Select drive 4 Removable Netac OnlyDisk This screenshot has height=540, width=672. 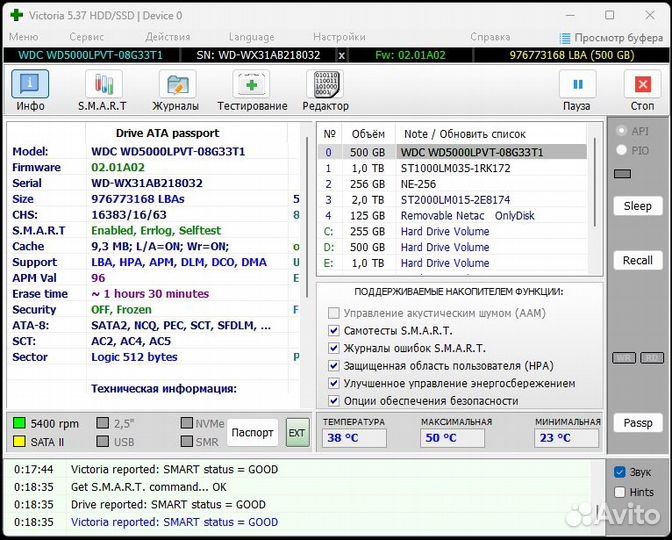(x=452, y=216)
